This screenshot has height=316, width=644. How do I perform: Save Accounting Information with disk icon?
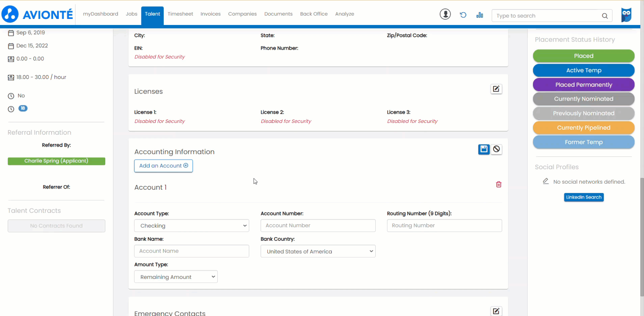pos(484,149)
